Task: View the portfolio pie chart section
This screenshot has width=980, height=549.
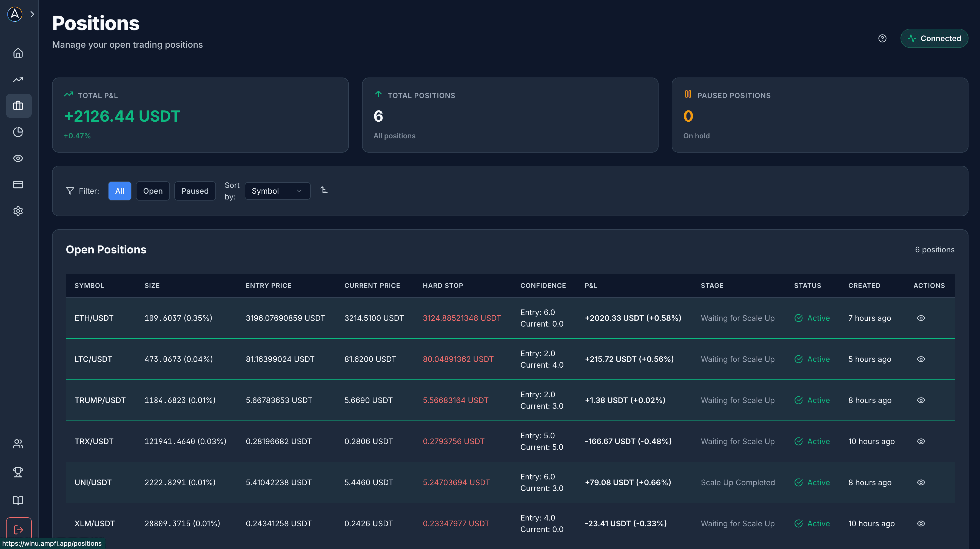Action: (x=18, y=132)
